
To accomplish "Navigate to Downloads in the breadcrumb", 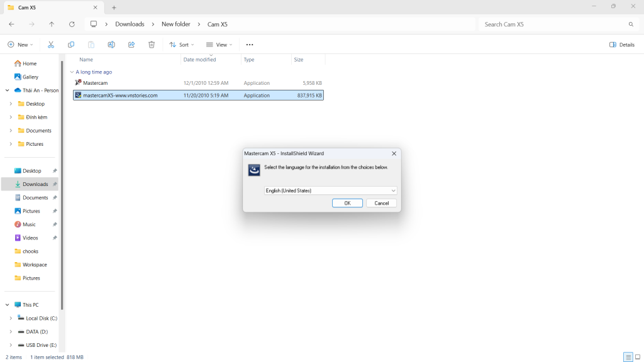I will [x=130, y=25].
